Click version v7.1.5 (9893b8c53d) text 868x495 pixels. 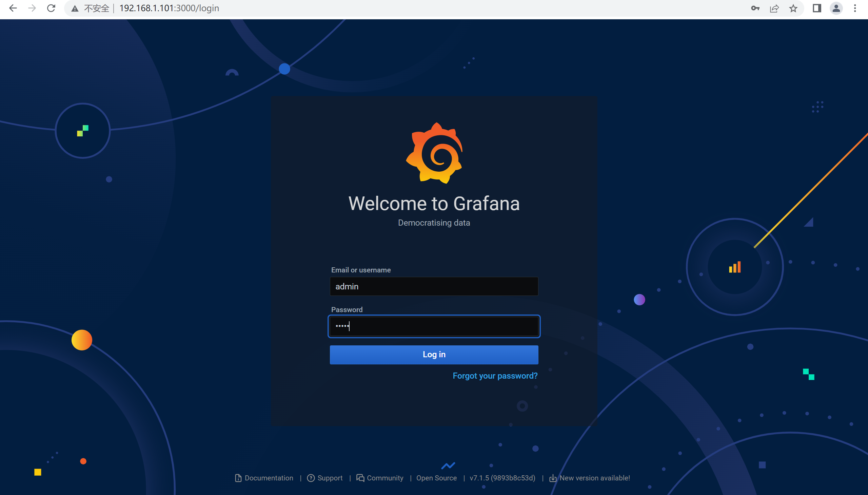(x=502, y=478)
